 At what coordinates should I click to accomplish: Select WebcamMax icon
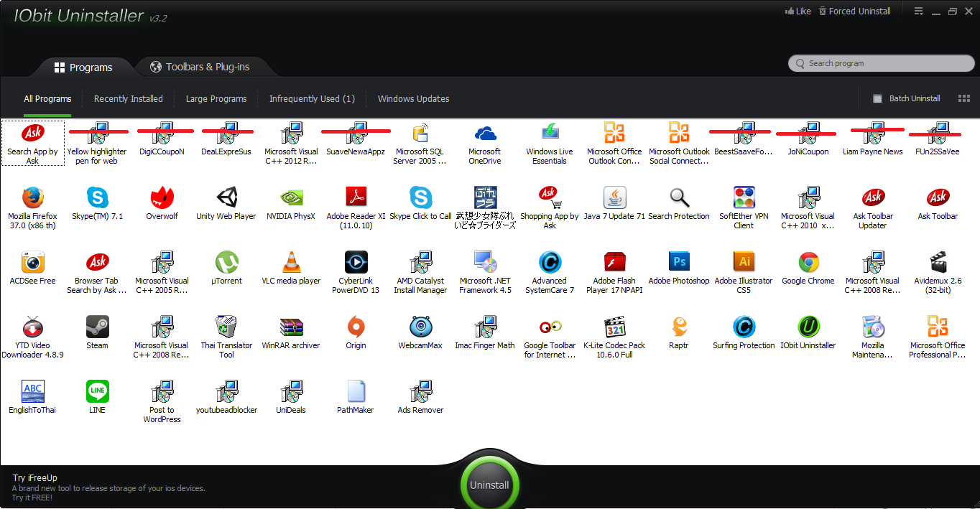420,327
